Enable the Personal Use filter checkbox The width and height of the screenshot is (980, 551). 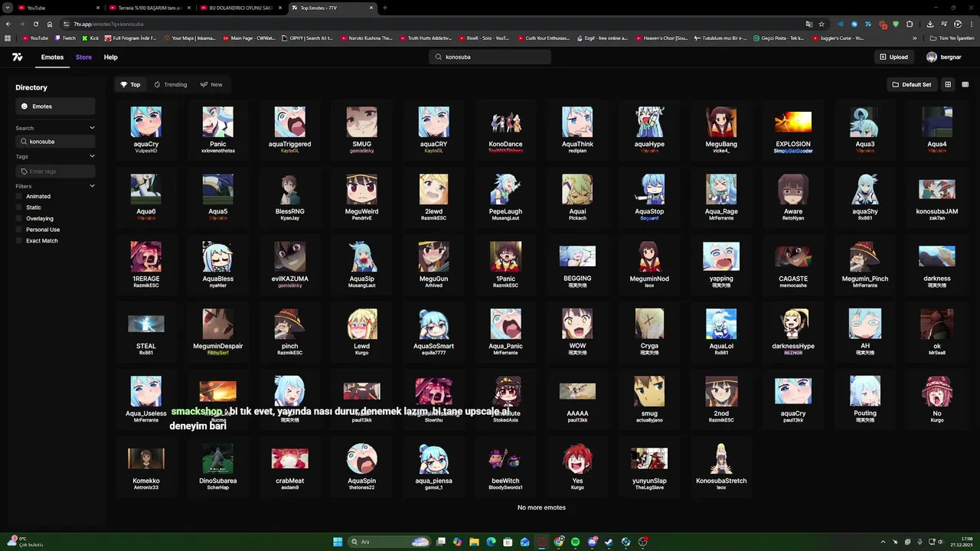pos(19,230)
